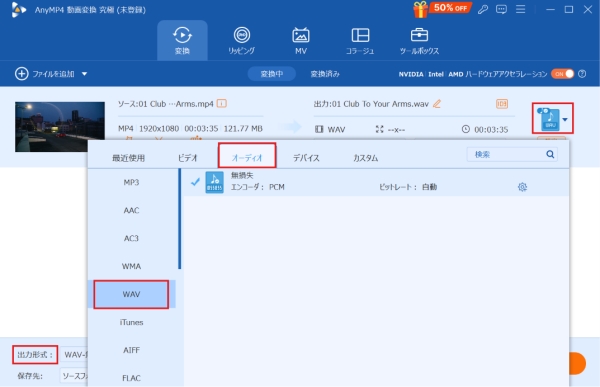Switch to the 変換済み list

pyautogui.click(x=325, y=74)
